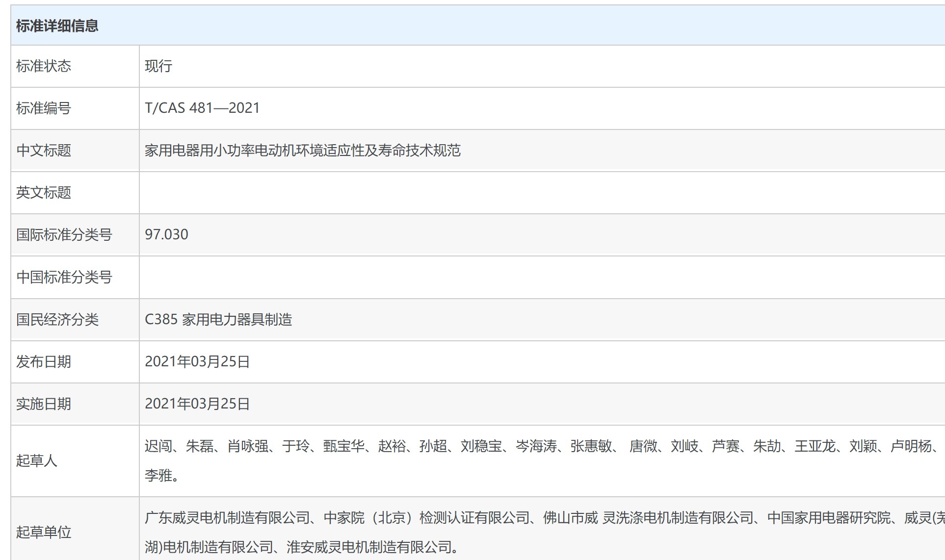Click the ICS number 97.030

tap(166, 234)
